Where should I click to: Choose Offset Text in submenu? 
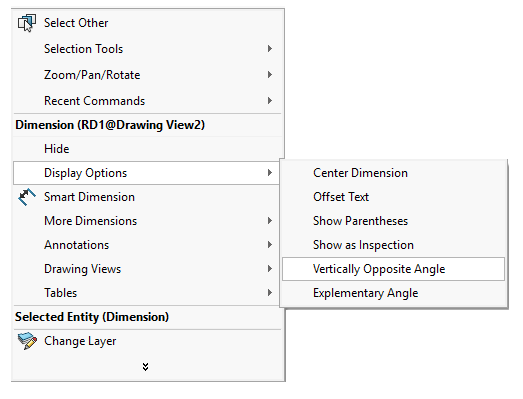pyautogui.click(x=394, y=197)
